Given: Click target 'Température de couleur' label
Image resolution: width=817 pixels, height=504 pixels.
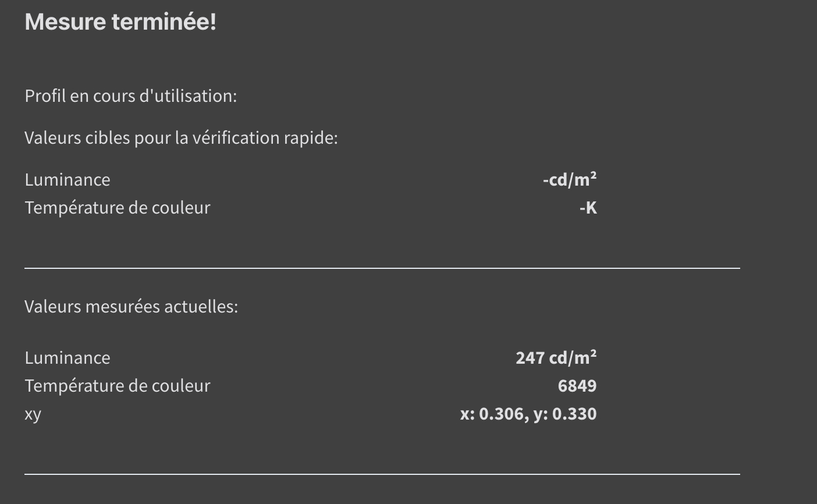Looking at the screenshot, I should [118, 208].
